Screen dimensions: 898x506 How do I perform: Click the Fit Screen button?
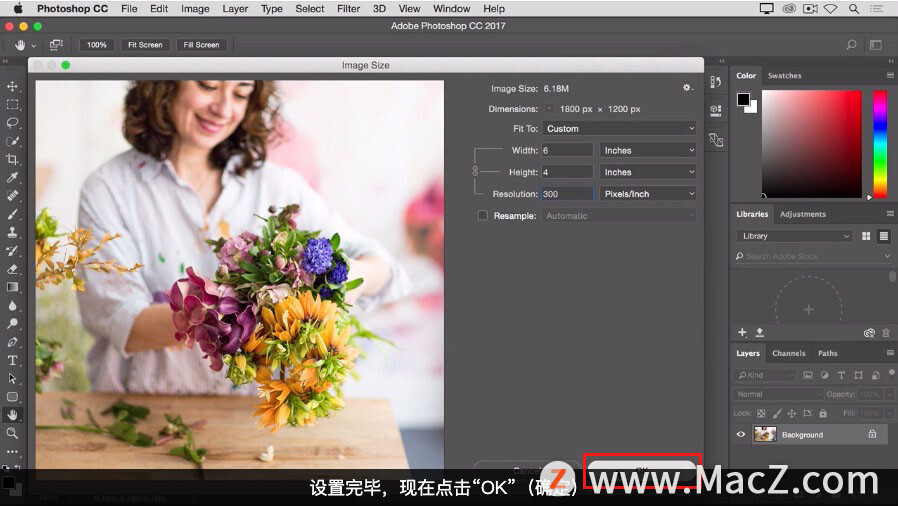(x=145, y=45)
